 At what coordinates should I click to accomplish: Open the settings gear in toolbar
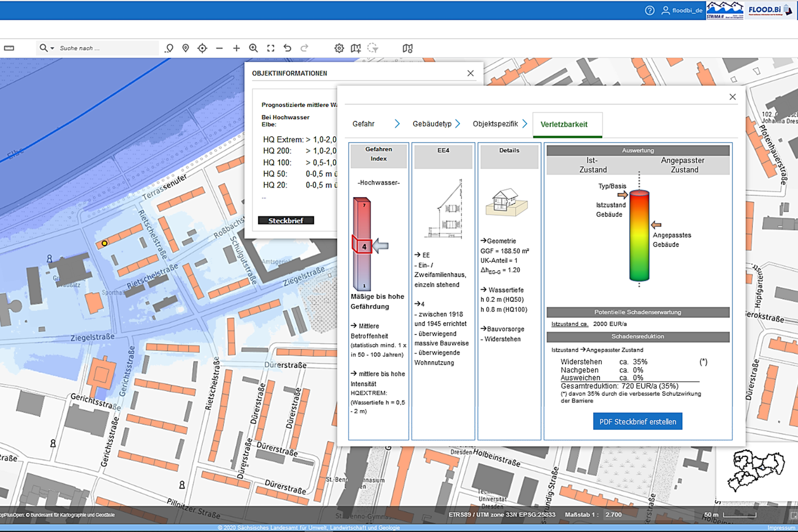pos(339,48)
